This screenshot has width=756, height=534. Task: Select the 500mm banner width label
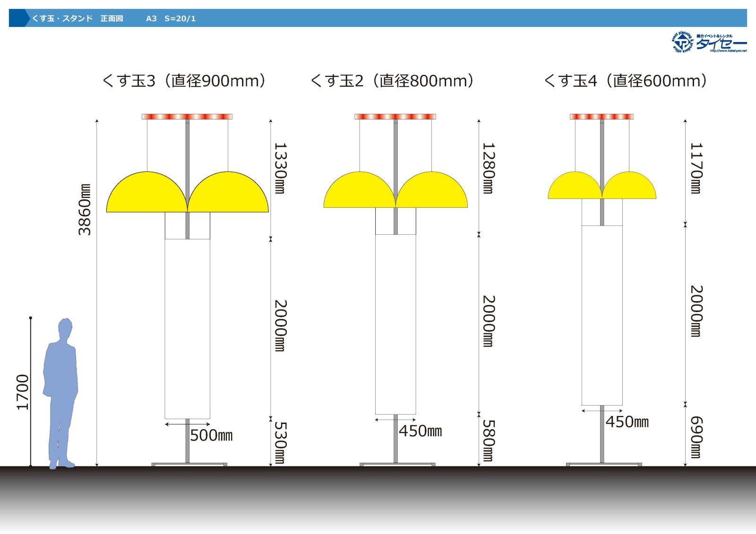[x=211, y=435]
